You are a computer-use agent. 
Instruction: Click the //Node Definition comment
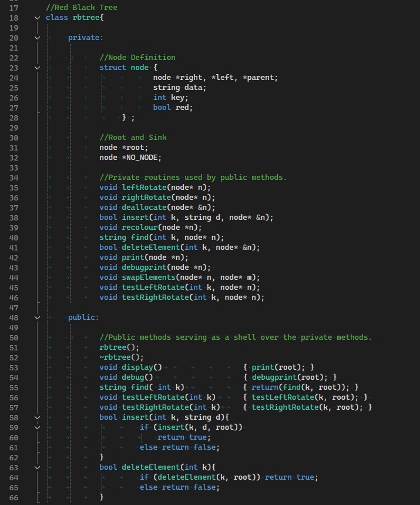click(137, 58)
